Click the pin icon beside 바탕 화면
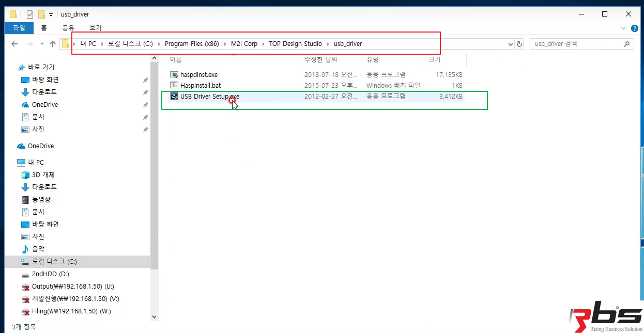Viewport: 644px width, 333px height. 146,80
